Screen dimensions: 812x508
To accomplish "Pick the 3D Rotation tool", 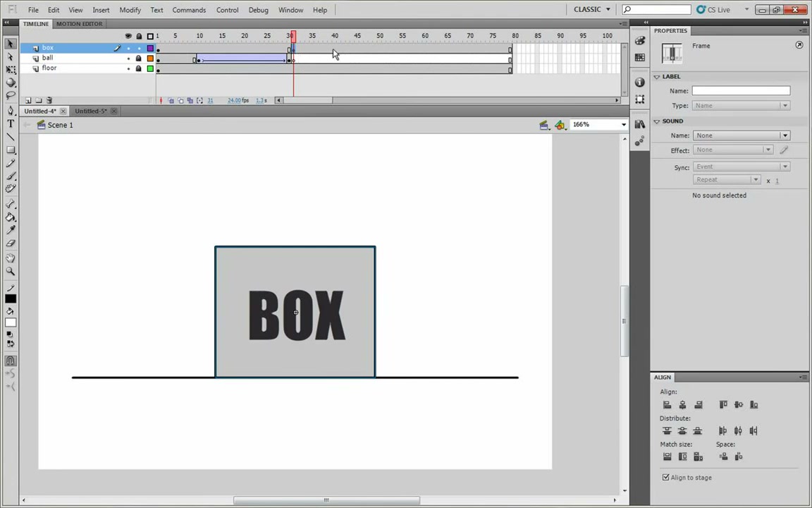I will click(x=11, y=83).
